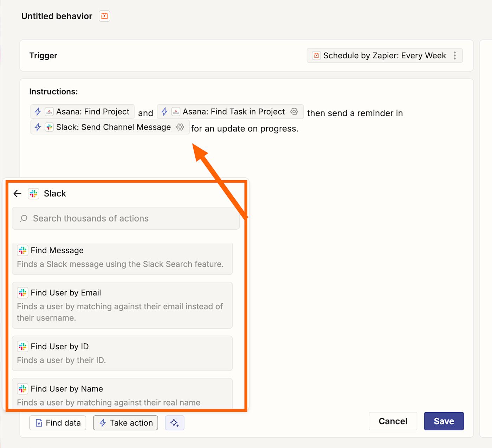
Task: Click the Instructions: label
Action: tap(53, 92)
